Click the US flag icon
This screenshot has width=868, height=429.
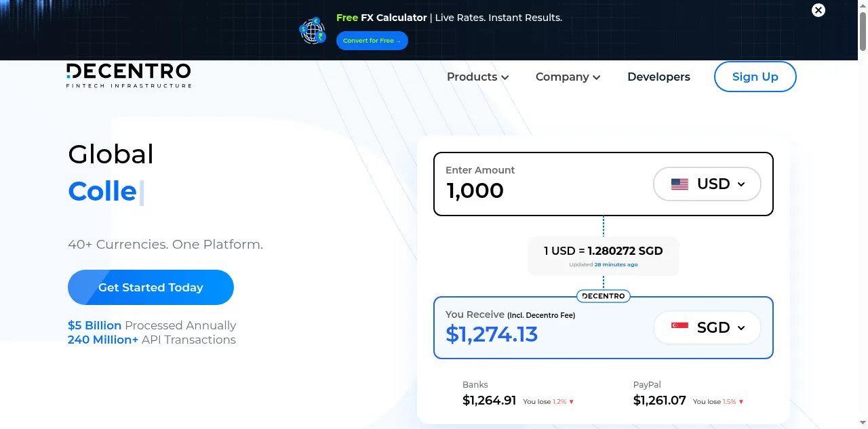[679, 184]
